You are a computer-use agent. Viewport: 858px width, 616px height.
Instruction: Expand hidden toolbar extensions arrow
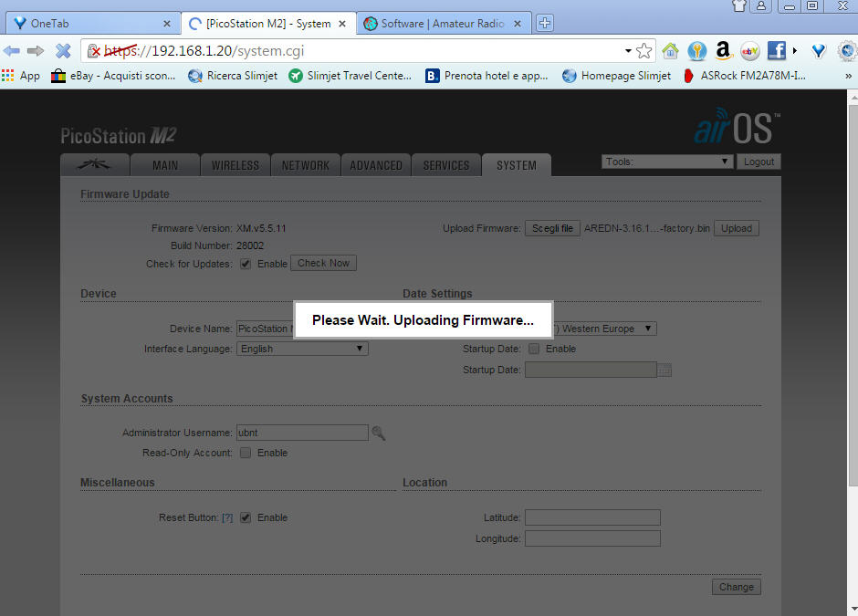click(x=795, y=51)
